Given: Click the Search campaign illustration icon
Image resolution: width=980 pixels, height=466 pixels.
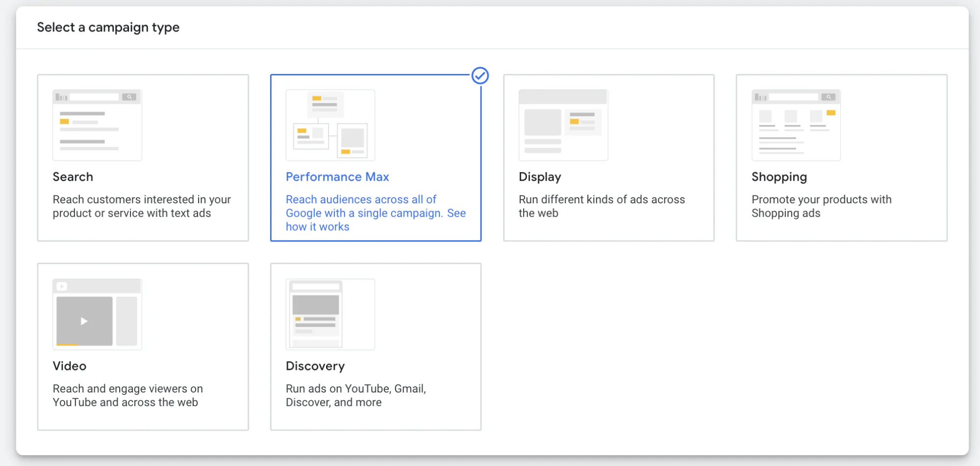Looking at the screenshot, I should (97, 125).
